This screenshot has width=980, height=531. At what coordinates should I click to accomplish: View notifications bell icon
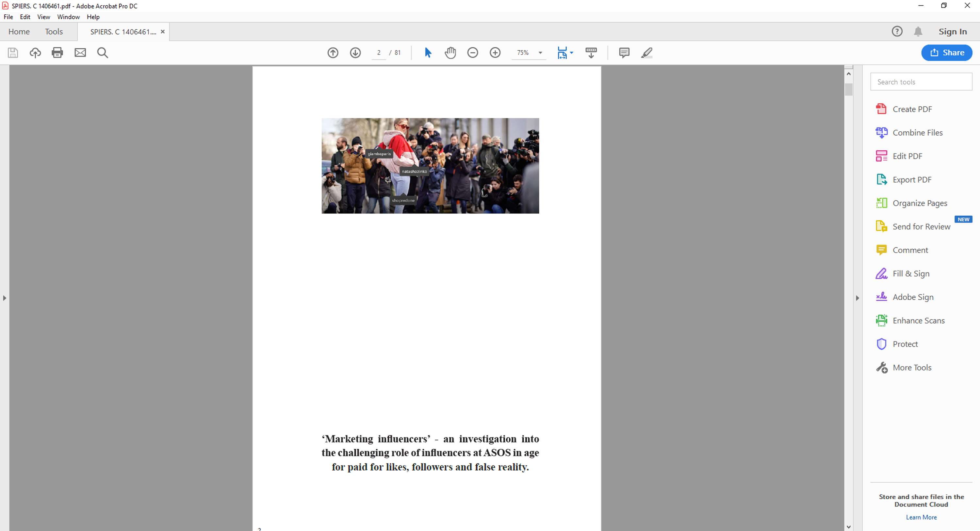(918, 31)
